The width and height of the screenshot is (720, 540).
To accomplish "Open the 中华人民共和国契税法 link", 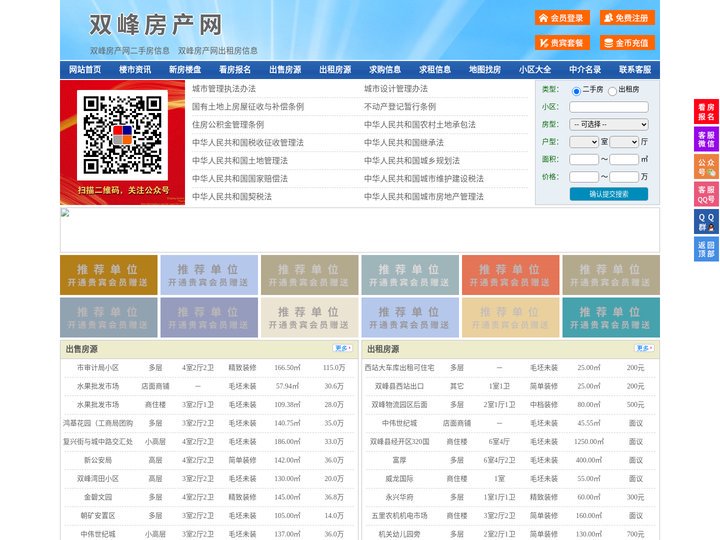I will [x=232, y=197].
